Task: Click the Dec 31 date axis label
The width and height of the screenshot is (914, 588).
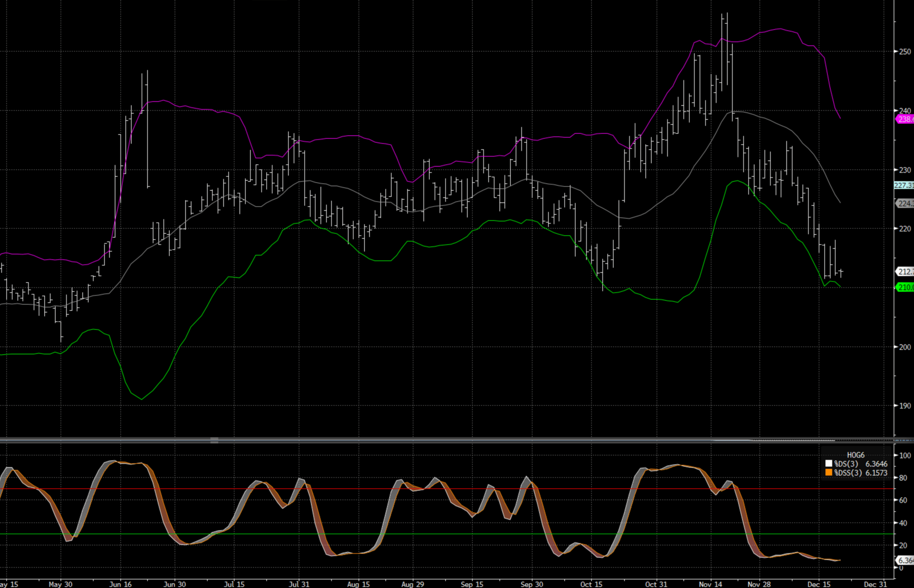Action: pos(875,584)
